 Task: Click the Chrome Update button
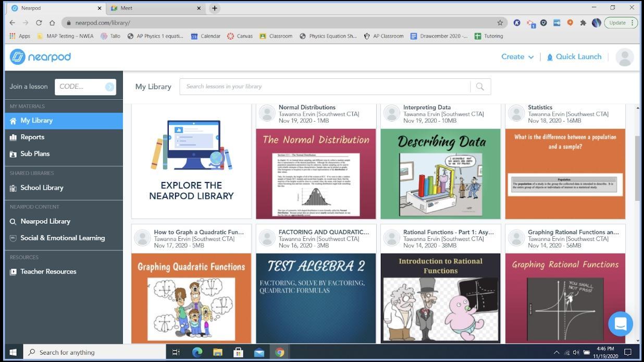pos(621,22)
